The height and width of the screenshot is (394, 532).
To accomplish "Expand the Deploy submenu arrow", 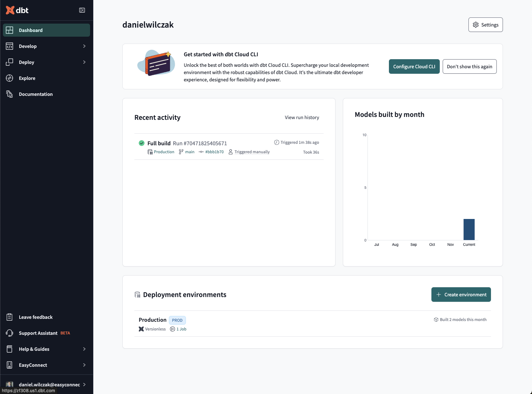I will [x=84, y=62].
